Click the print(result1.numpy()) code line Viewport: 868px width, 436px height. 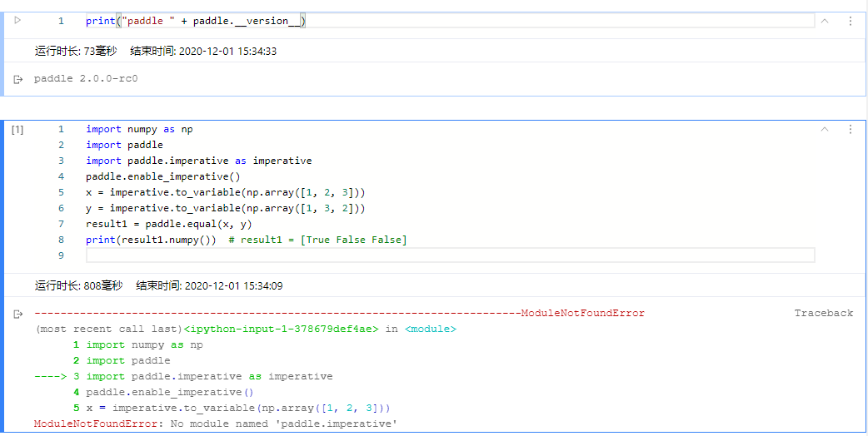(x=247, y=240)
